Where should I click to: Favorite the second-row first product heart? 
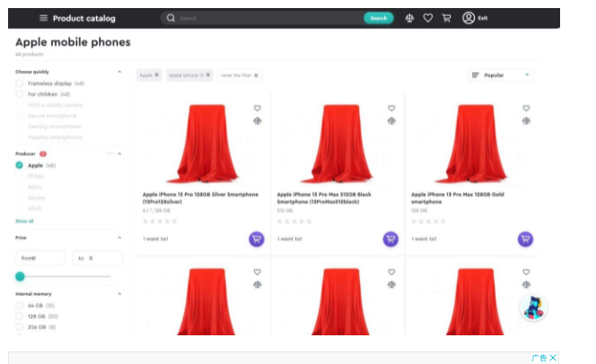(258, 272)
